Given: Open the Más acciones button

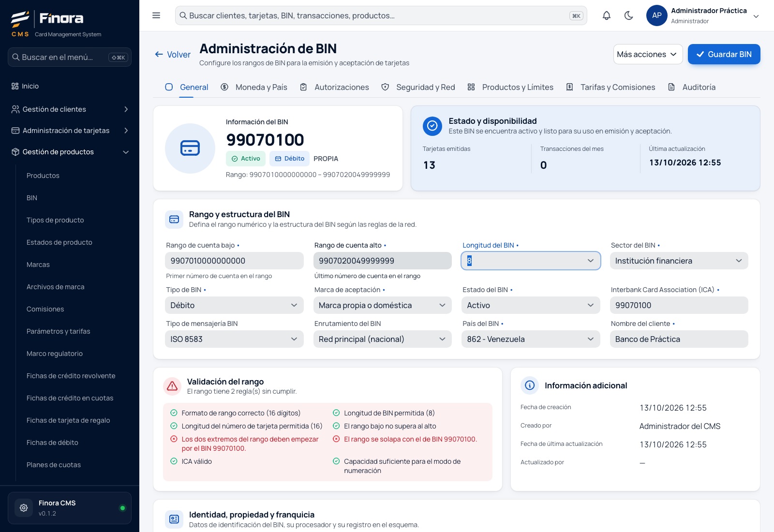Looking at the screenshot, I should pos(648,54).
